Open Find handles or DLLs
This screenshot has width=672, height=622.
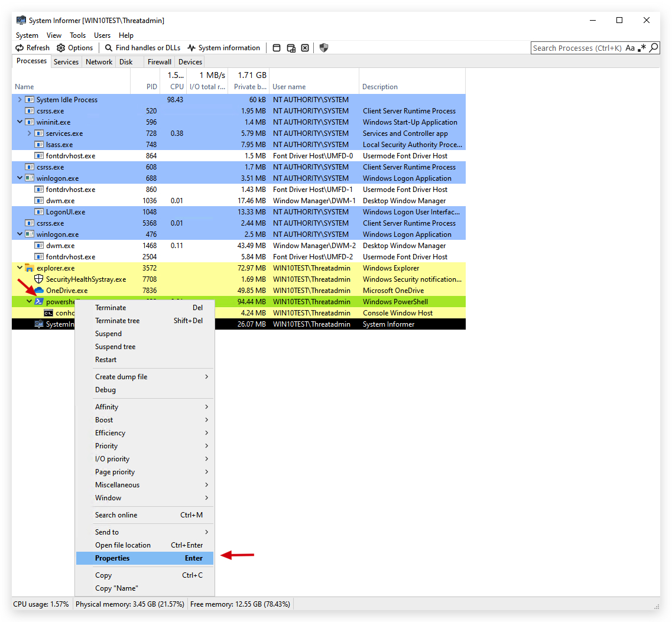point(142,48)
